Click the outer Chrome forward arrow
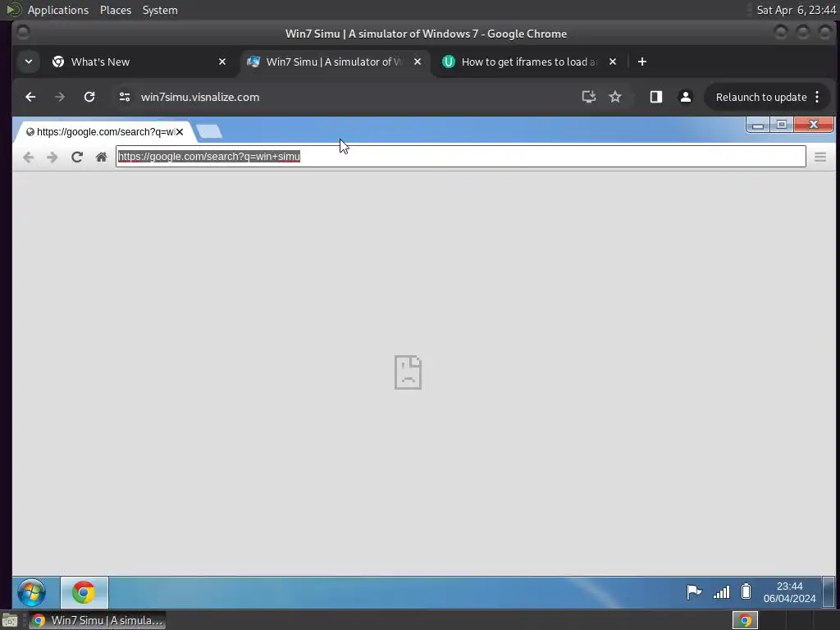Screen dimensions: 840x630 tap(59, 97)
